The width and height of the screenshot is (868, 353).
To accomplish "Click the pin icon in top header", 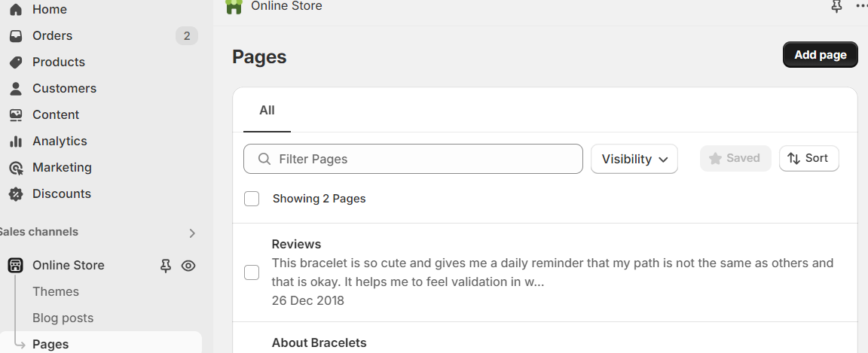I will point(836,7).
